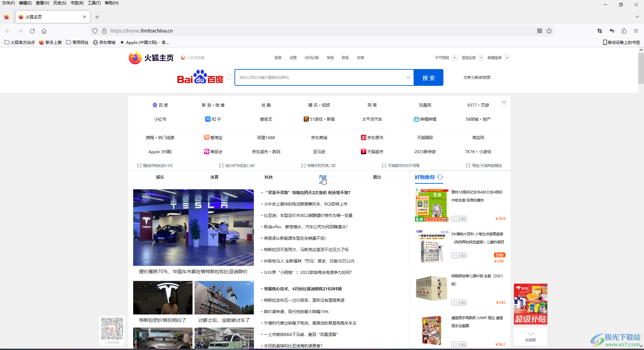Open a new tab with plus button
This screenshot has height=350, width=644.
(x=97, y=17)
